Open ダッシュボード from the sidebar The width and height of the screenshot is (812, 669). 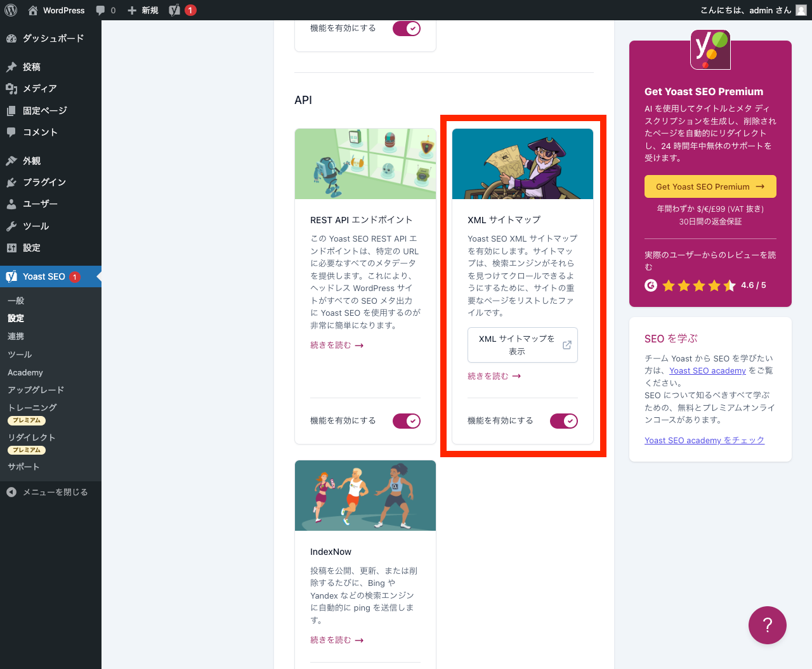51,39
